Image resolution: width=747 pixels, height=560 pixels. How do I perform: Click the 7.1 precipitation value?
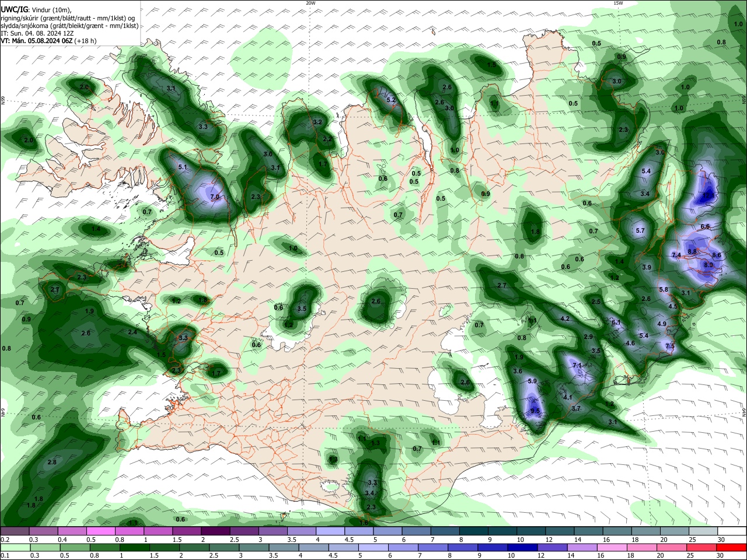click(x=577, y=365)
